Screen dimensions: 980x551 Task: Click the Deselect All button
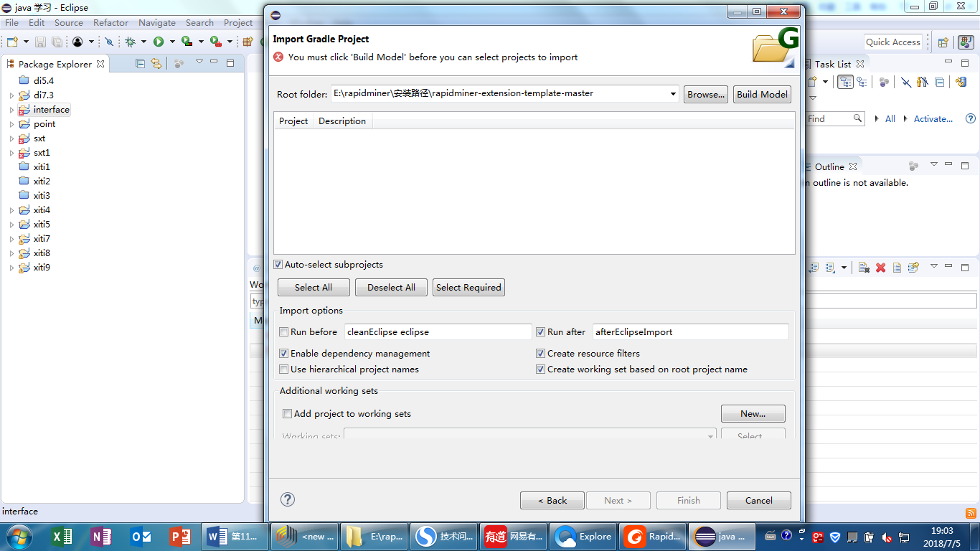391,288
